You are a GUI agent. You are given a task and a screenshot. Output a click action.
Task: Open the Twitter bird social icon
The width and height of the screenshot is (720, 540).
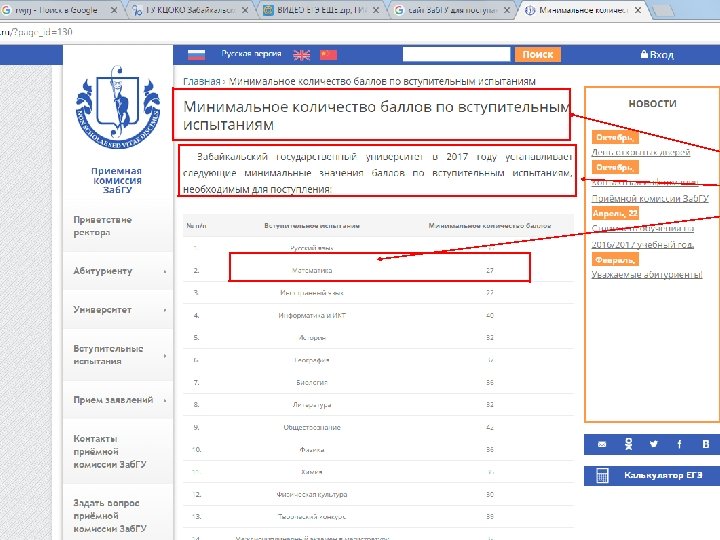653,444
